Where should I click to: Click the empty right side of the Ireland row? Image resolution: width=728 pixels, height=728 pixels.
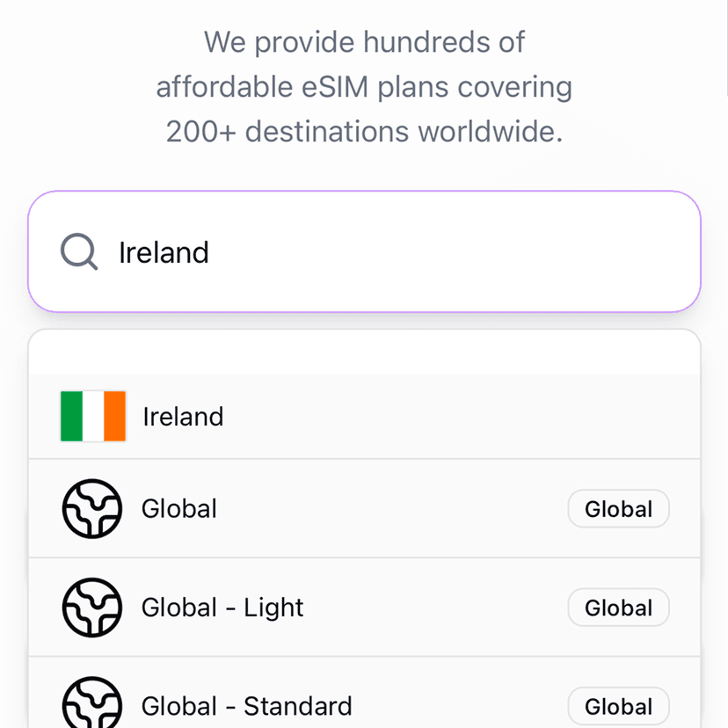coord(528,416)
